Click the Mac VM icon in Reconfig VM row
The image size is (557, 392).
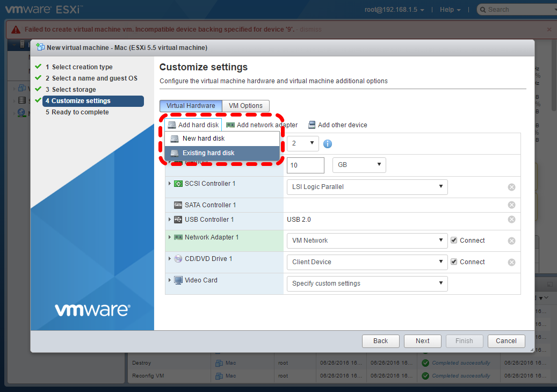(219, 376)
